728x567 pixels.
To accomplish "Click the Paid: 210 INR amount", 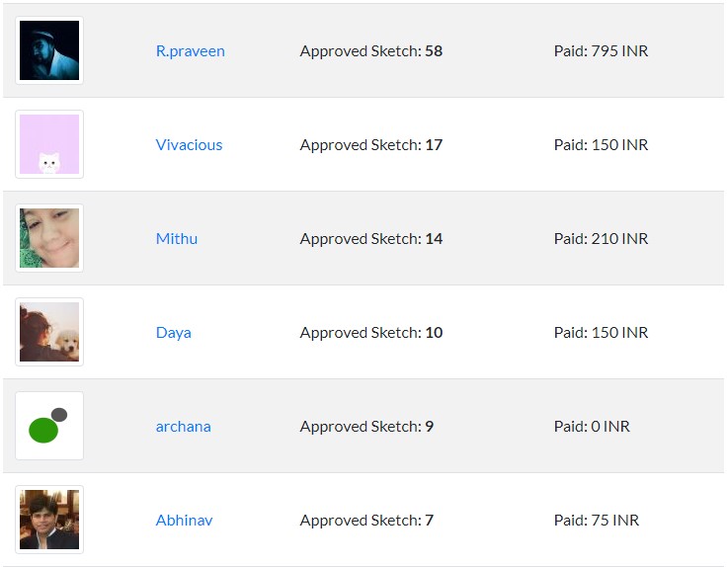I will coord(601,238).
